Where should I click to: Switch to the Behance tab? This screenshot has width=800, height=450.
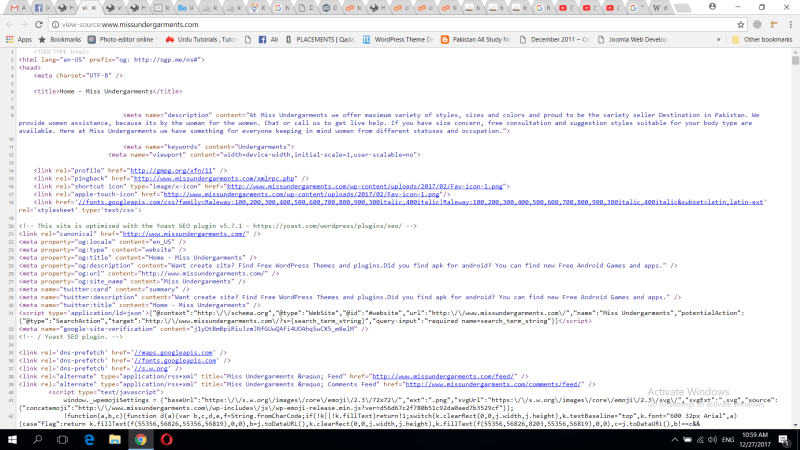point(185,8)
